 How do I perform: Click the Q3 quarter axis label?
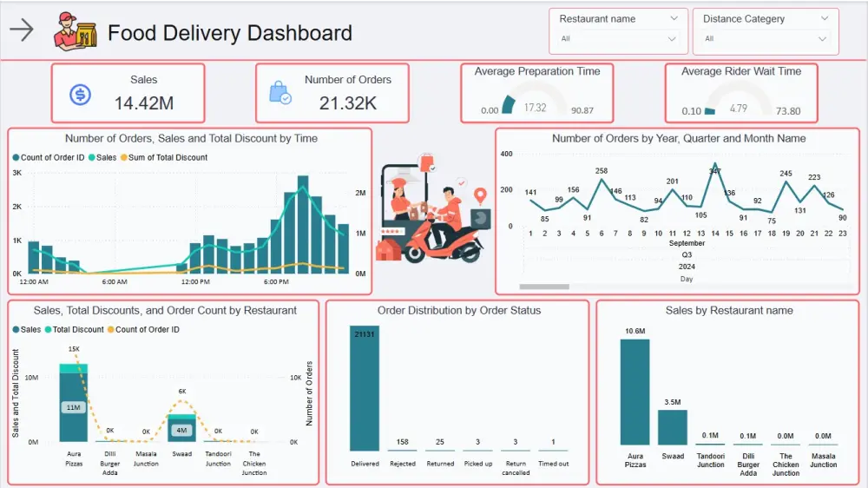[687, 254]
